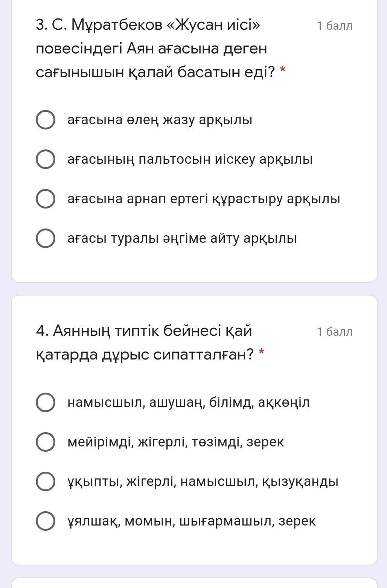This screenshot has width=387, height=588.
Task: Choose radio «ұялшақ, момын, шығармашыл, зерек»
Action: [46, 521]
